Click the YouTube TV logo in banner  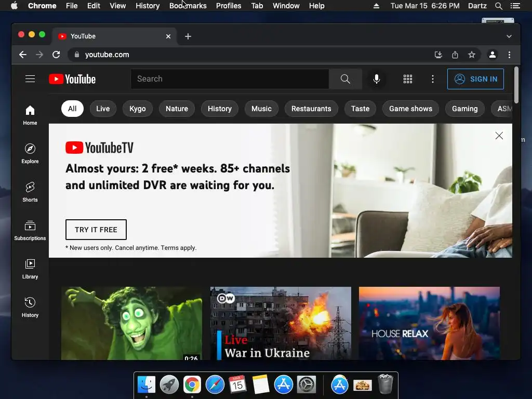pyautogui.click(x=99, y=148)
